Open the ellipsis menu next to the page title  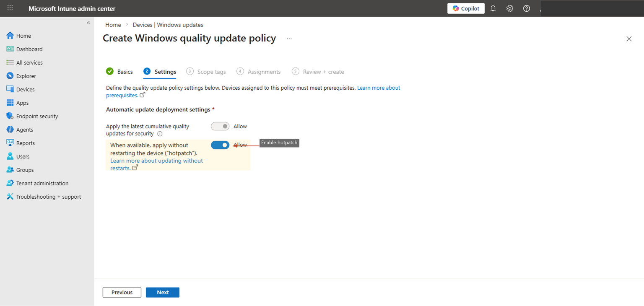pyautogui.click(x=289, y=38)
